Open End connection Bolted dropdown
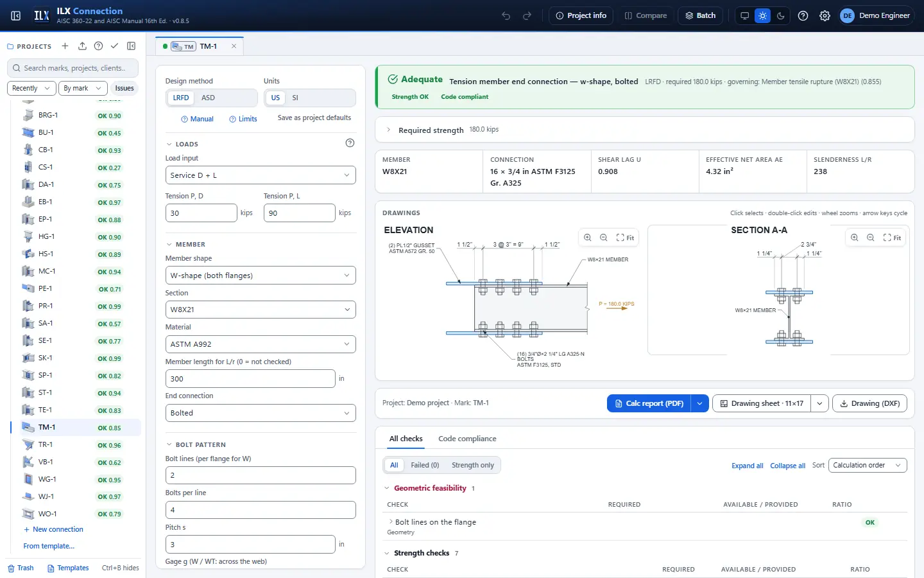This screenshot has width=924, height=578. [261, 413]
